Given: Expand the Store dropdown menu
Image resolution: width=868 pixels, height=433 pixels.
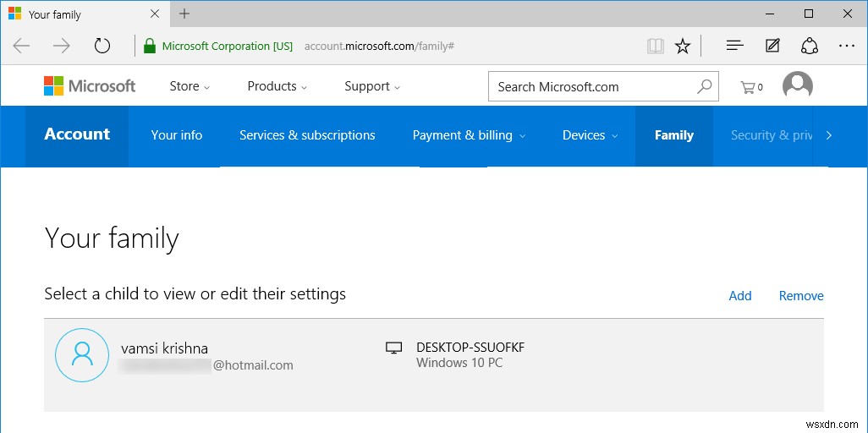Looking at the screenshot, I should [x=190, y=86].
